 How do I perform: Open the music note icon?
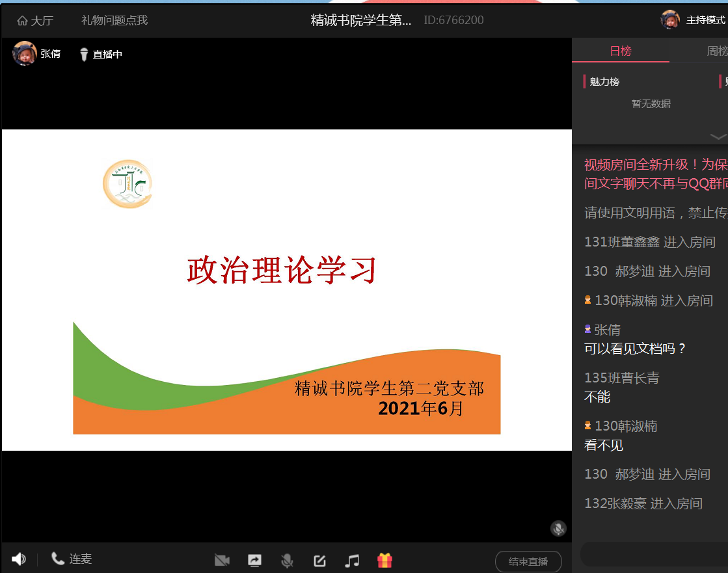pos(352,561)
